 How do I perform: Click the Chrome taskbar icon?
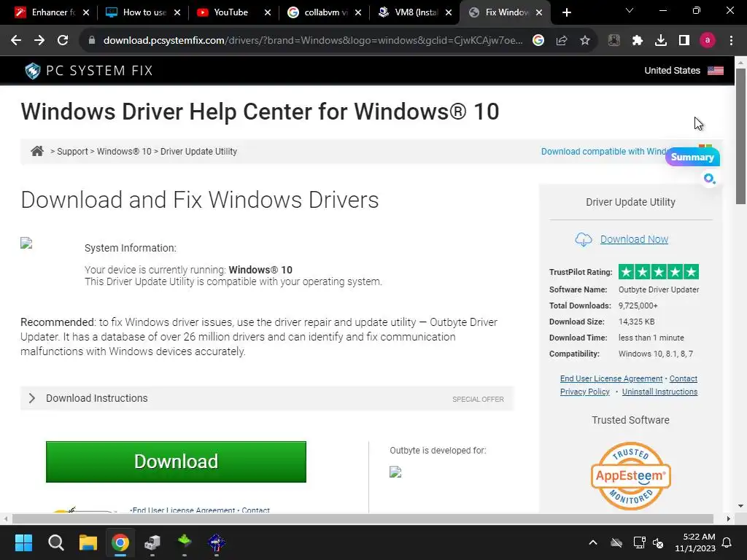coord(120,542)
